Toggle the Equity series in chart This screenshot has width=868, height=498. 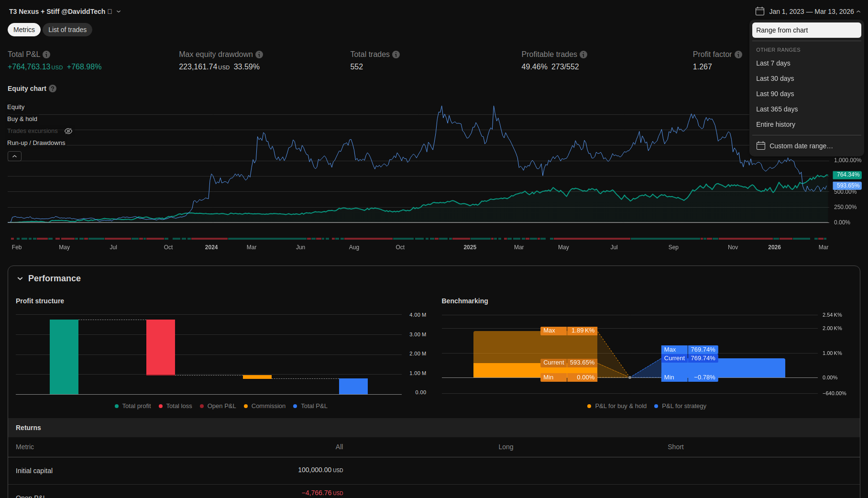point(16,107)
